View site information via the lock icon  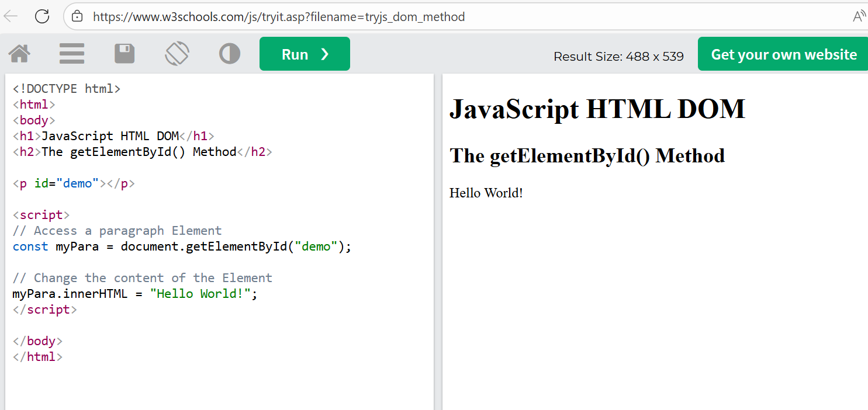(77, 17)
